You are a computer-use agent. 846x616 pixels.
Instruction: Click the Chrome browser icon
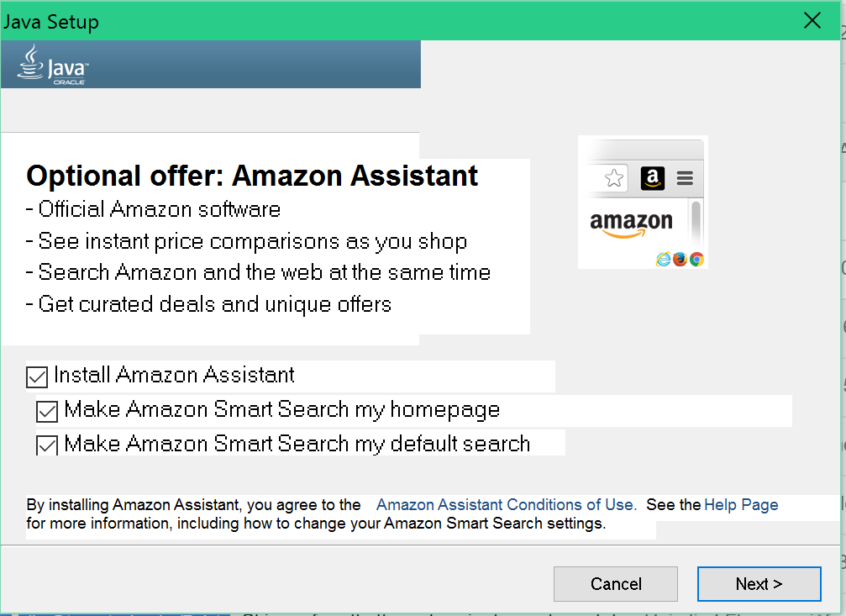[696, 259]
